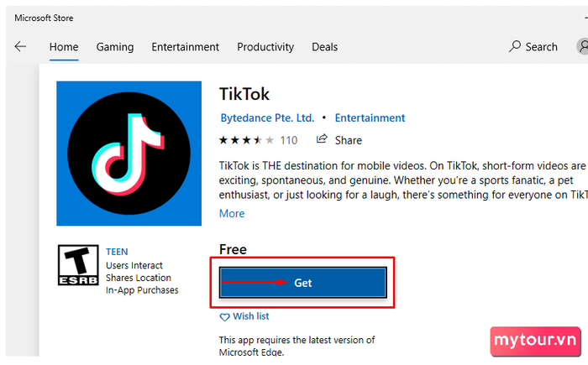Click the Wish list heart icon

[x=224, y=317]
